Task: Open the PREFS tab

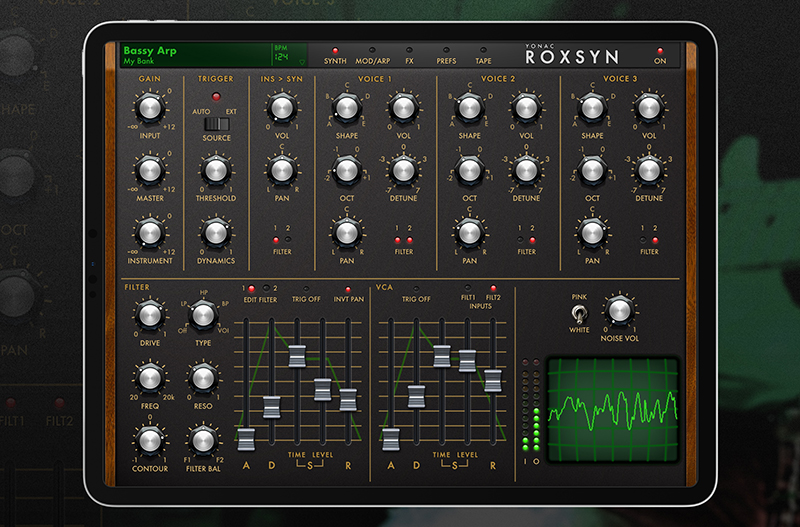Action: 446,56
